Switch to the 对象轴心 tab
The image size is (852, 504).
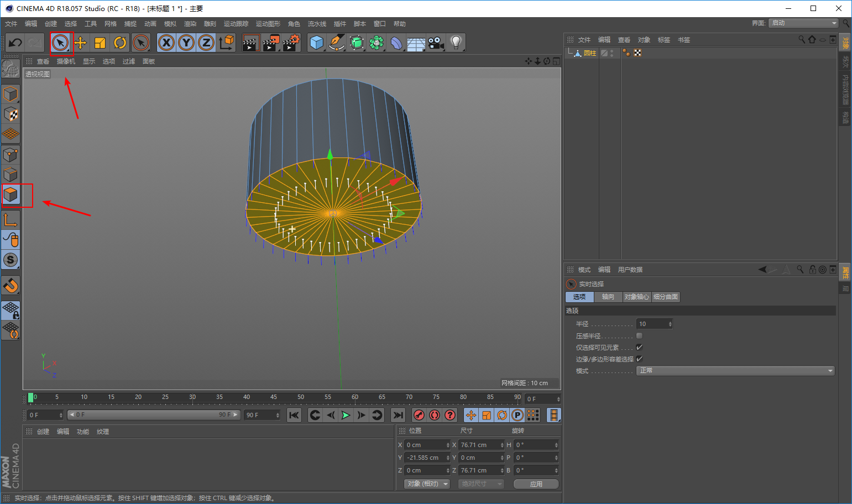[x=637, y=297]
